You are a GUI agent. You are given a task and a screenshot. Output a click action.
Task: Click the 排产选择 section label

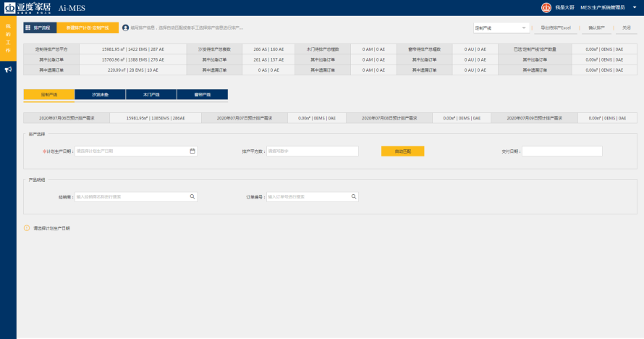point(37,134)
